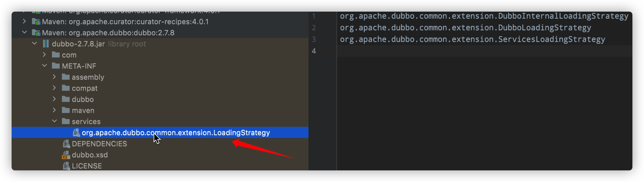This screenshot has width=644, height=182.
Task: Collapse the META-INF folder
Action: (x=44, y=66)
